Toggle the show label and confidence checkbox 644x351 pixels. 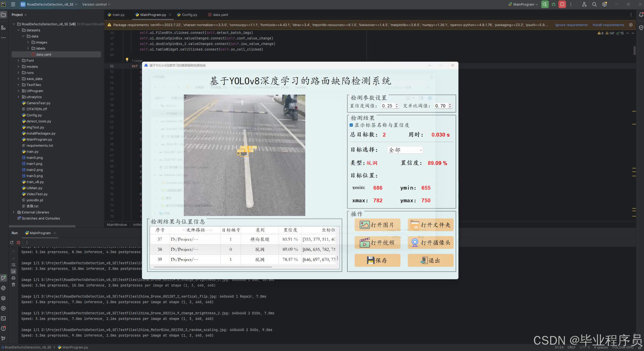point(351,125)
